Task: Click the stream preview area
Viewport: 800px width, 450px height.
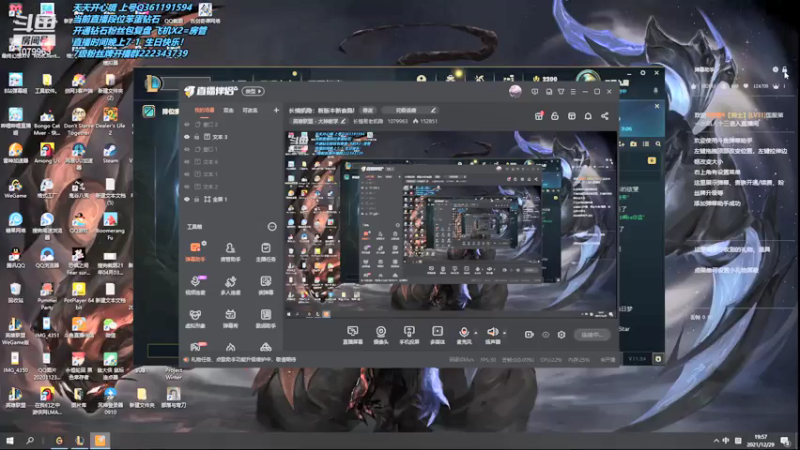Action: click(451, 224)
